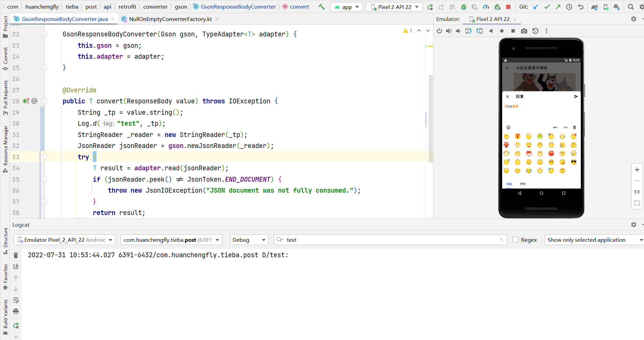Toggle soft-wrap in the Logcat panel

(x=16, y=301)
